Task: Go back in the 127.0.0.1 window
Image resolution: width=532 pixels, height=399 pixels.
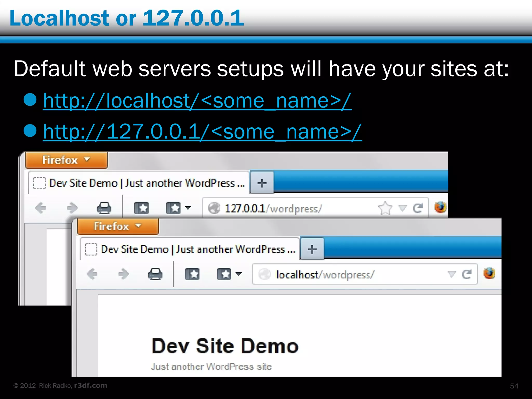Action: click(41, 208)
